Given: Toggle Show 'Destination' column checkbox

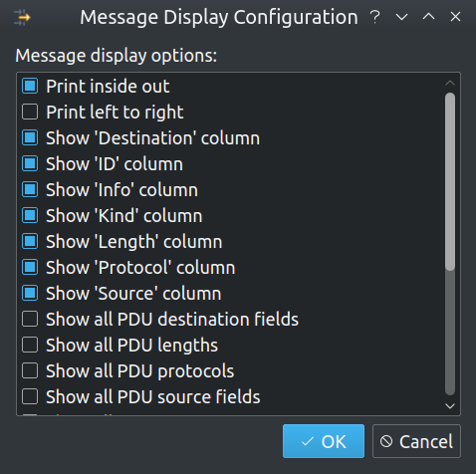Looking at the screenshot, I should [x=30, y=137].
